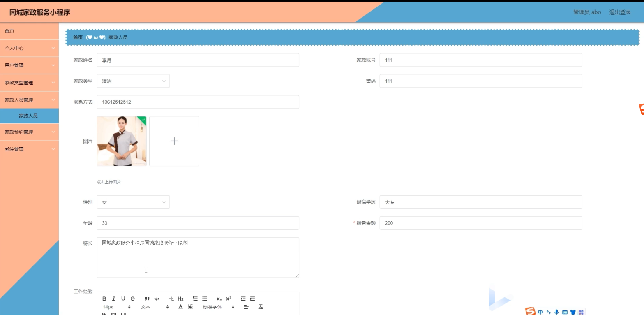Open the 家政类型 dropdown showing 清洁
644x315 pixels.
(133, 81)
